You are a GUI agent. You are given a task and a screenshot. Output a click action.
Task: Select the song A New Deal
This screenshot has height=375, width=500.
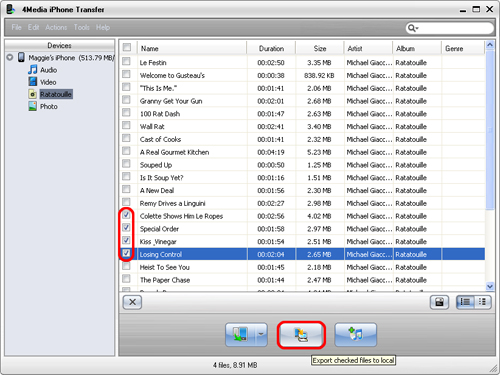157,190
